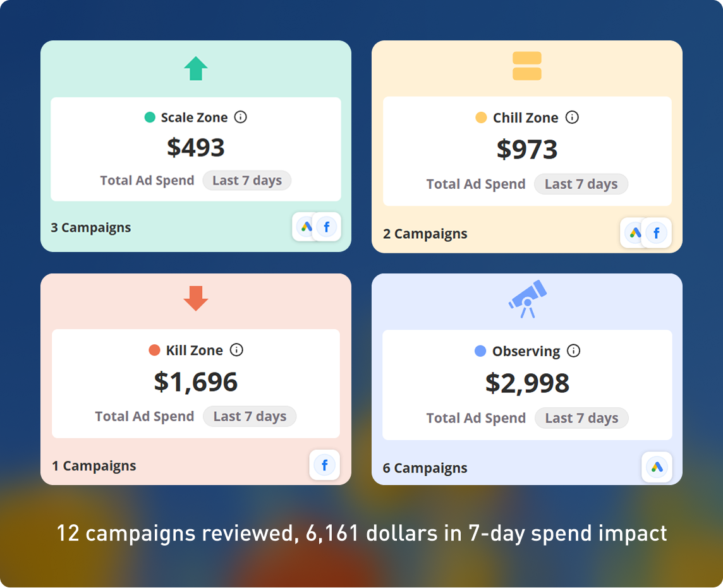Select Google Ads icon in Scale Zone card
Image resolution: width=723 pixels, height=588 pixels.
pyautogui.click(x=305, y=227)
